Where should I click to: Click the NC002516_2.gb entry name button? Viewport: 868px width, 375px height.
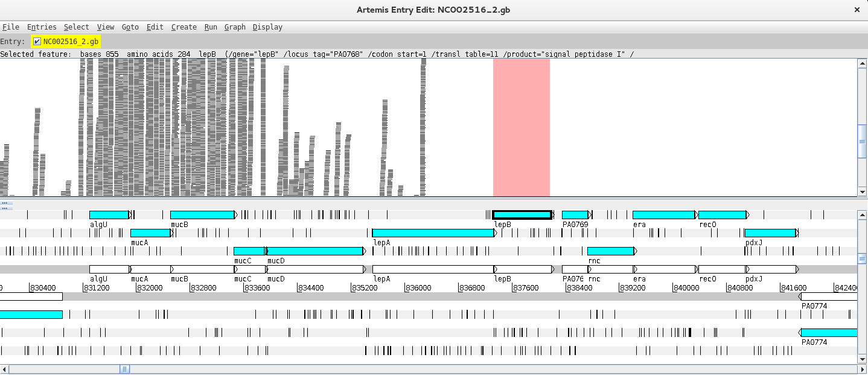(x=70, y=41)
